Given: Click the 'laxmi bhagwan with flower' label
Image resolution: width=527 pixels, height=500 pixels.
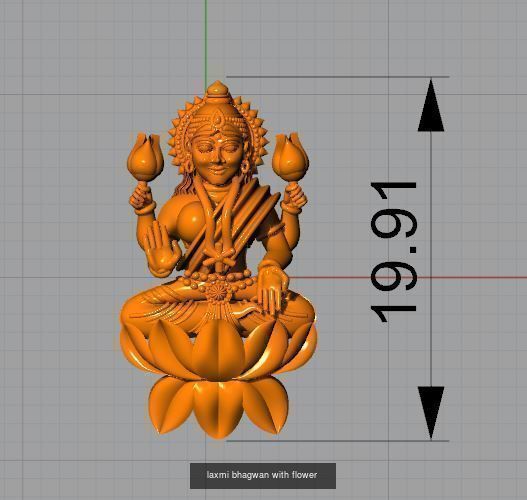Looking at the screenshot, I should pyautogui.click(x=262, y=475).
